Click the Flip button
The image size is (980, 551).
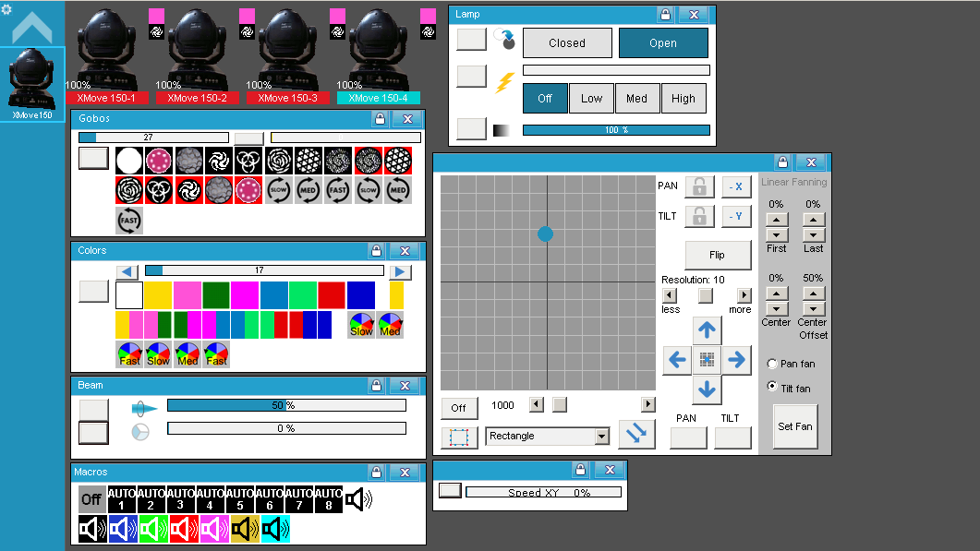point(718,255)
